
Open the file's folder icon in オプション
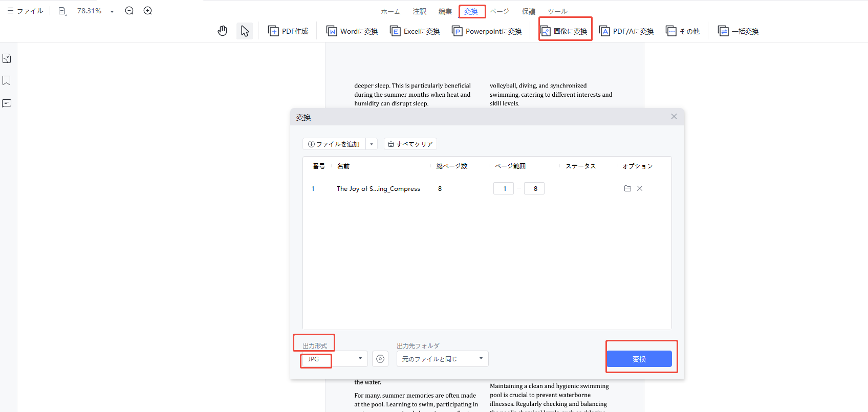tap(627, 188)
